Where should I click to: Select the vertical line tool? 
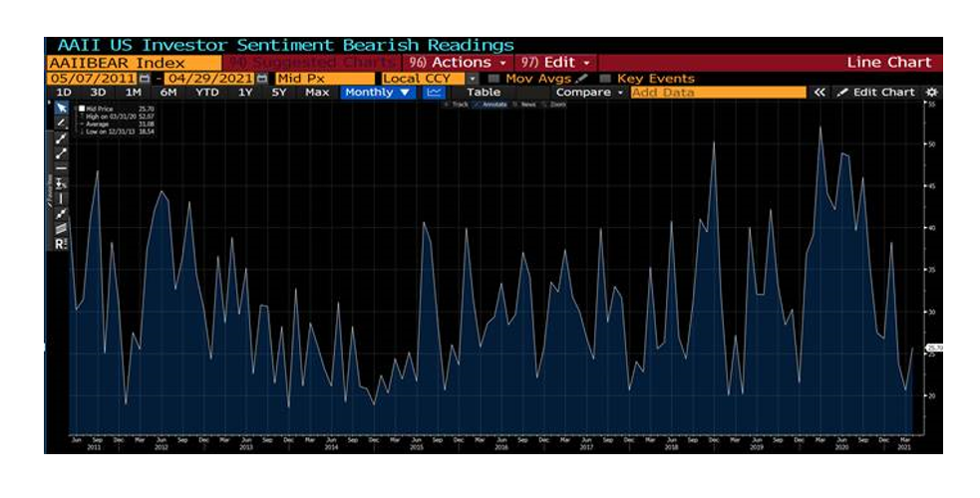(x=61, y=198)
